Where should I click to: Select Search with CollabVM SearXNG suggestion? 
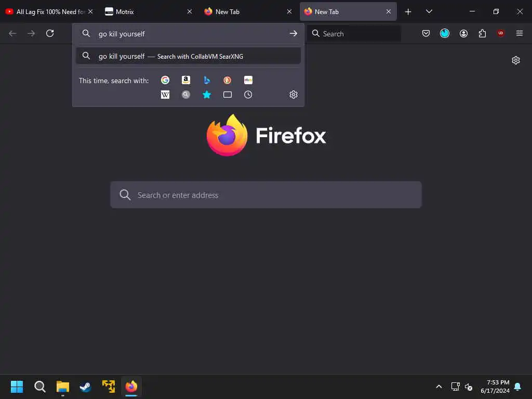click(x=188, y=56)
